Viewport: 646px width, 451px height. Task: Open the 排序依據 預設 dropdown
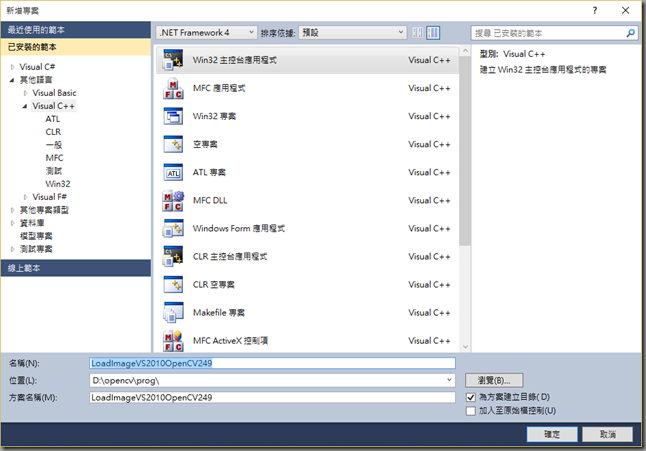pos(352,33)
